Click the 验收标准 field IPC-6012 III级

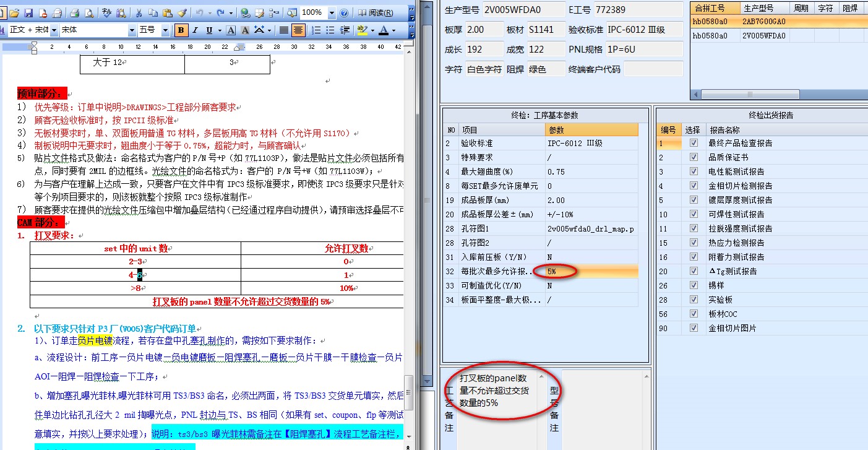(x=644, y=29)
